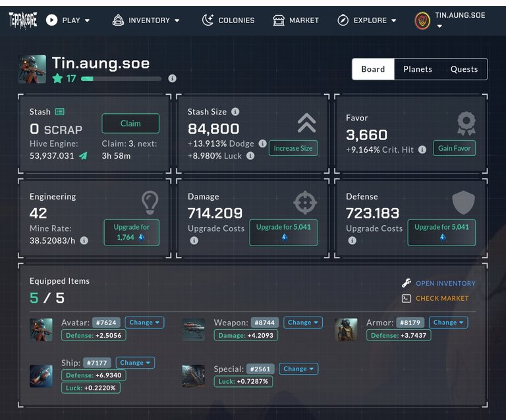Screen dimensions: 506x420
Task: Open the Armor Change dropdown
Action: [x=448, y=323]
